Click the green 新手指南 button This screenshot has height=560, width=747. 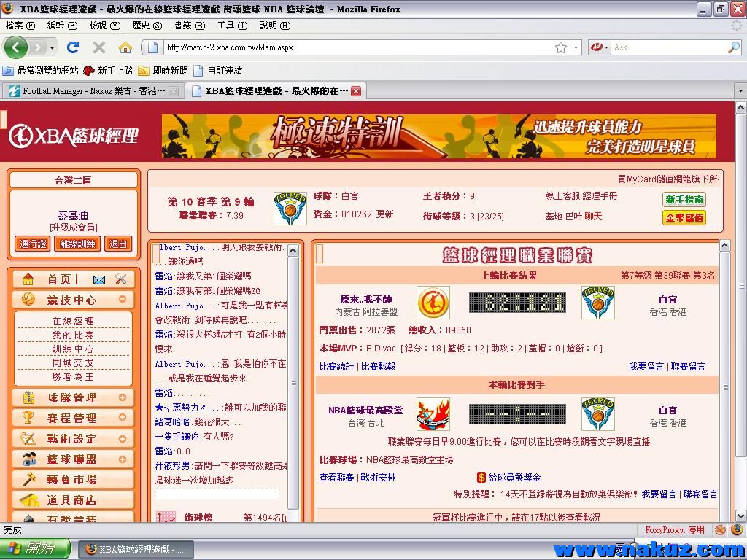(x=684, y=200)
